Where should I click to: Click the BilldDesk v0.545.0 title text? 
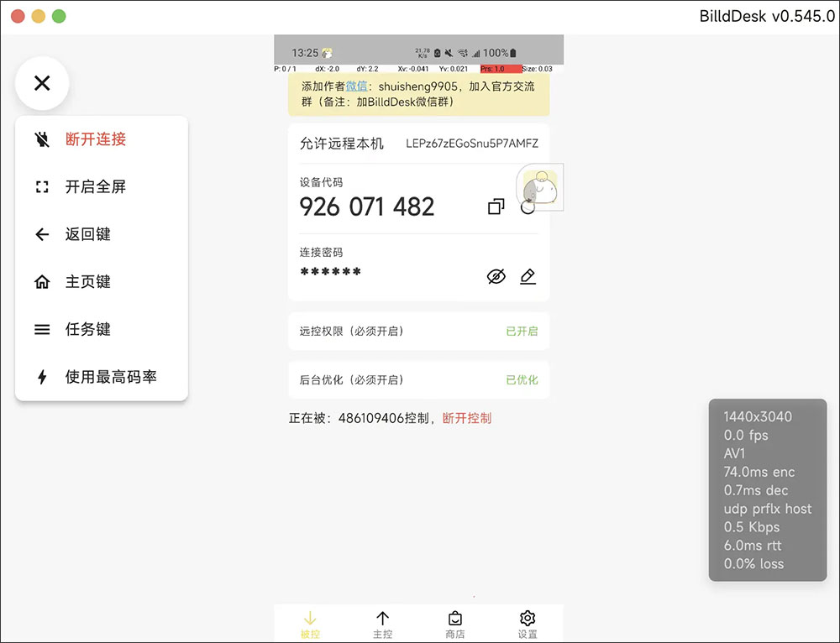point(767,17)
